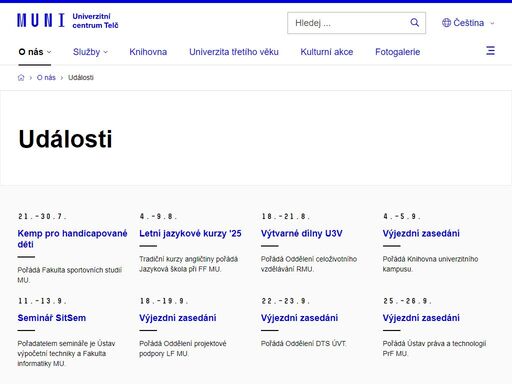Open the hamburger menu icon
Screen dimensions: 512x384
(x=490, y=51)
